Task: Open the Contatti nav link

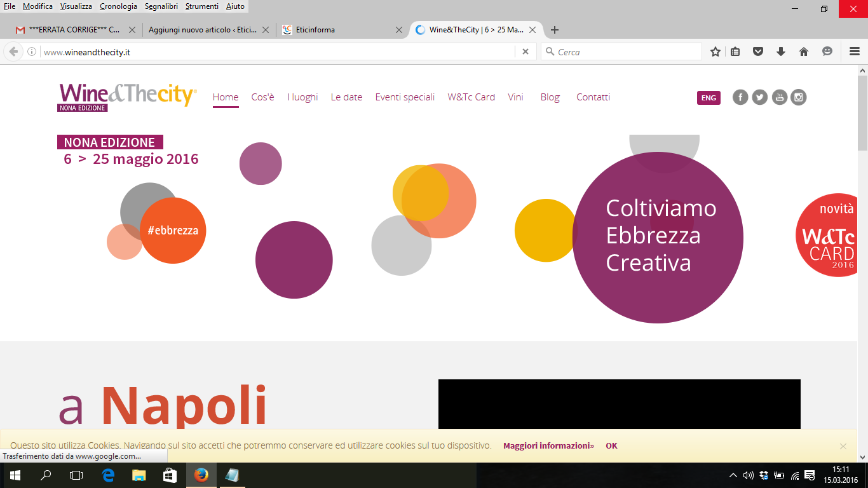Action: pos(593,97)
